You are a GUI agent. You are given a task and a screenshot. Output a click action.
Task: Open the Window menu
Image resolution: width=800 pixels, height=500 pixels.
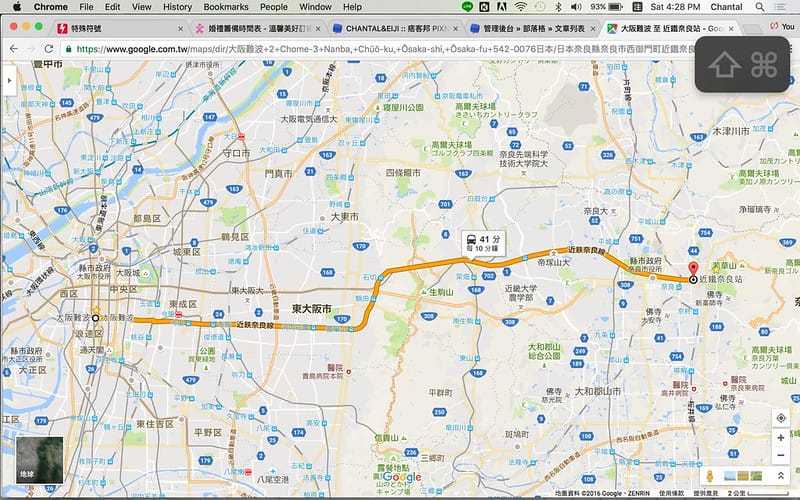[315, 7]
